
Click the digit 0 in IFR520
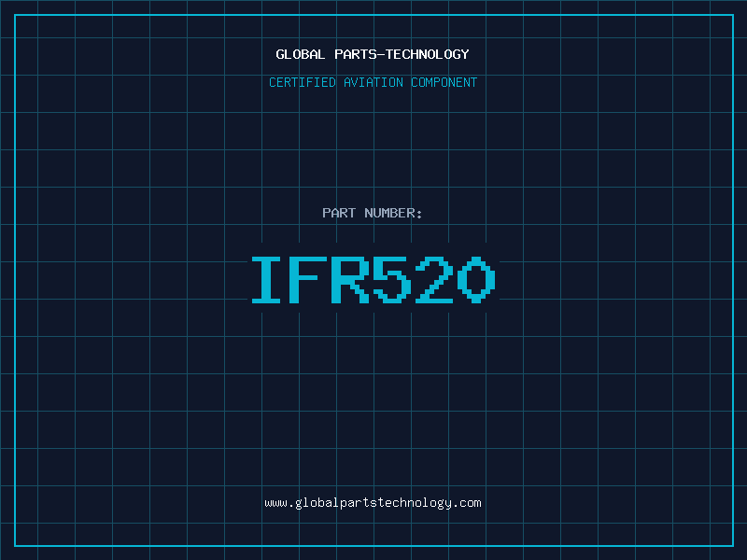[475, 279]
